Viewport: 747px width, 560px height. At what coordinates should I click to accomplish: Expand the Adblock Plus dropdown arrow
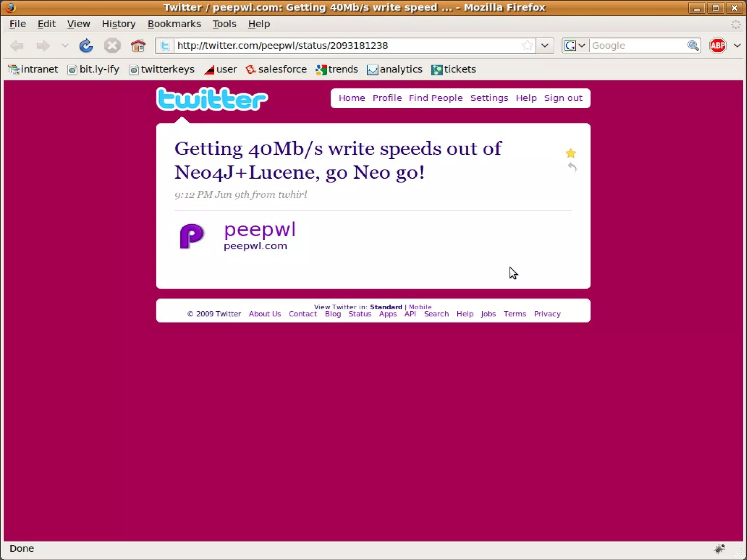click(737, 46)
